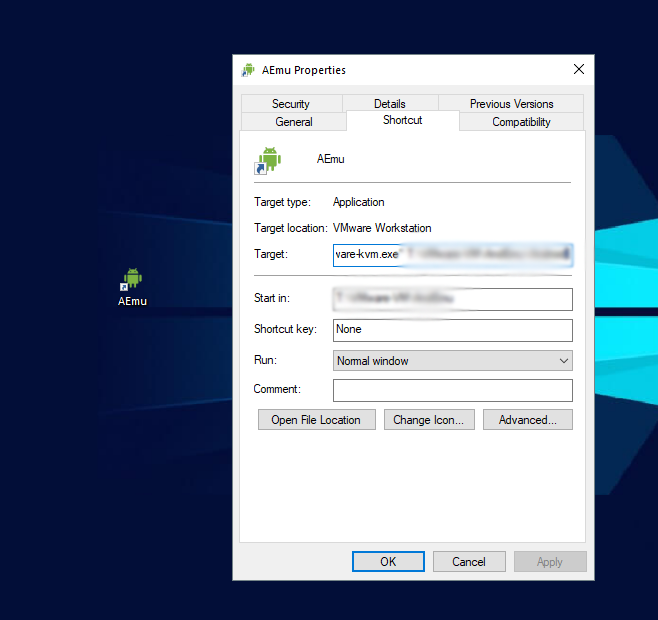Select the General tab

click(x=294, y=122)
